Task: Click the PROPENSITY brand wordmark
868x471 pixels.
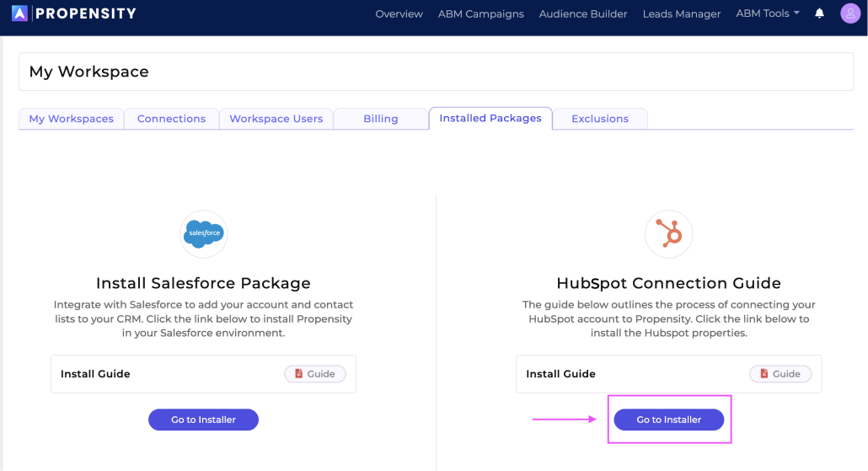Action: [x=86, y=13]
